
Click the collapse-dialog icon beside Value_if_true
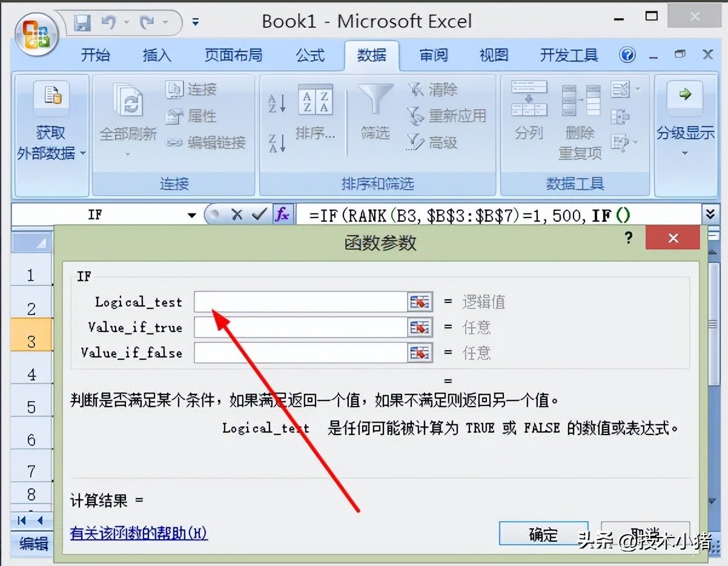(420, 327)
